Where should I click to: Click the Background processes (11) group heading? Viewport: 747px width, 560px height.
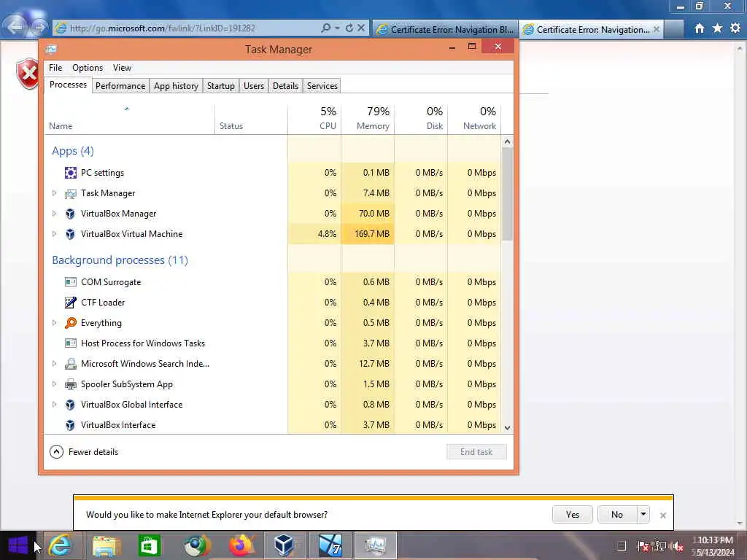click(x=120, y=260)
